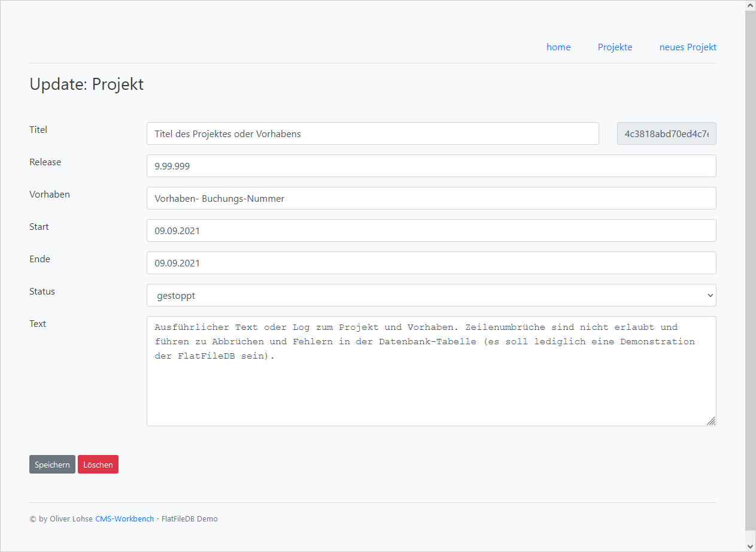756x552 pixels.
Task: Click the Vorhaben Buchungs-Nummer field
Action: tap(431, 198)
